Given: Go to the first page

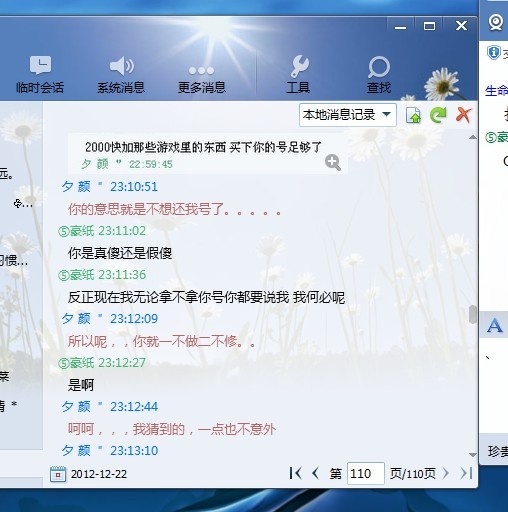Looking at the screenshot, I should 295,473.
